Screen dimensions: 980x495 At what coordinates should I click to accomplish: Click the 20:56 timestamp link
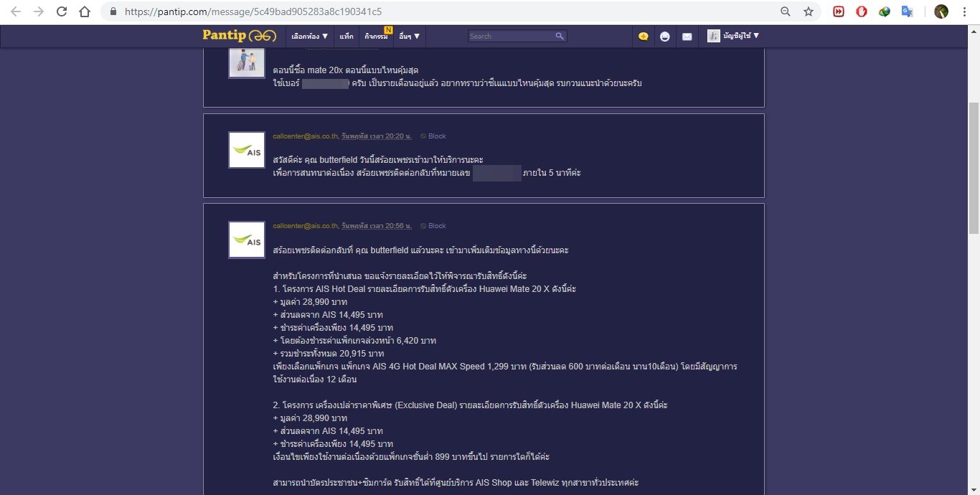[x=376, y=226]
